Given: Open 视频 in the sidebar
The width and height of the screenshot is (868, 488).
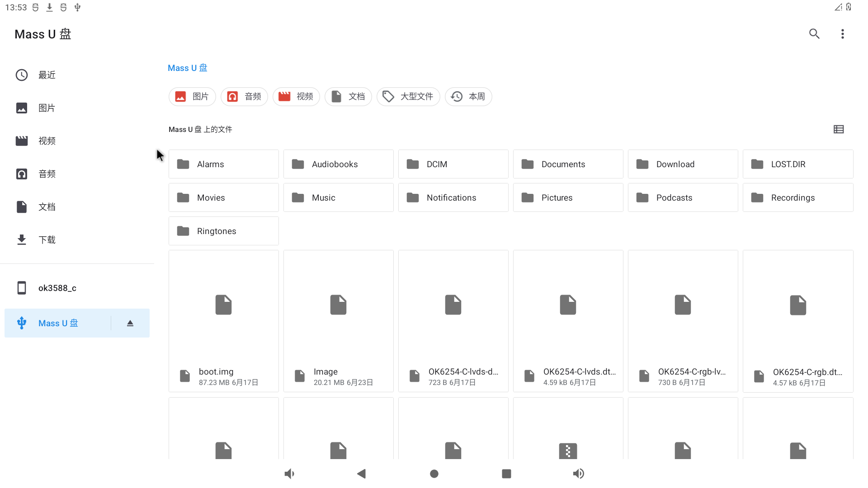Looking at the screenshot, I should (77, 141).
